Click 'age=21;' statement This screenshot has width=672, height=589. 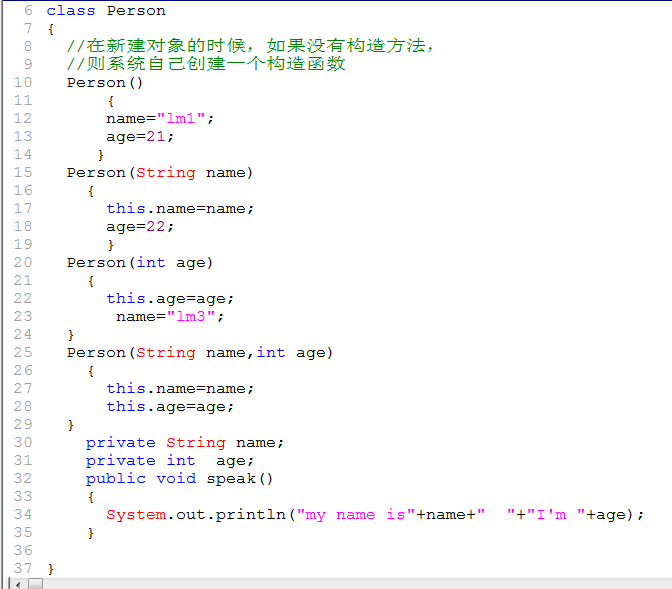(140, 137)
